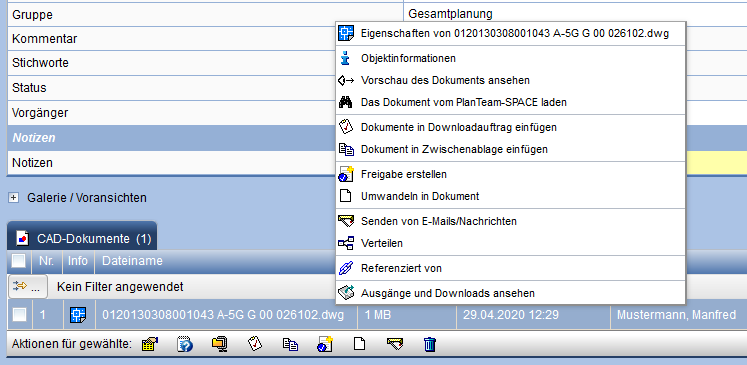
Task: Click the 'Vorgänger' field label
Action: (40, 113)
